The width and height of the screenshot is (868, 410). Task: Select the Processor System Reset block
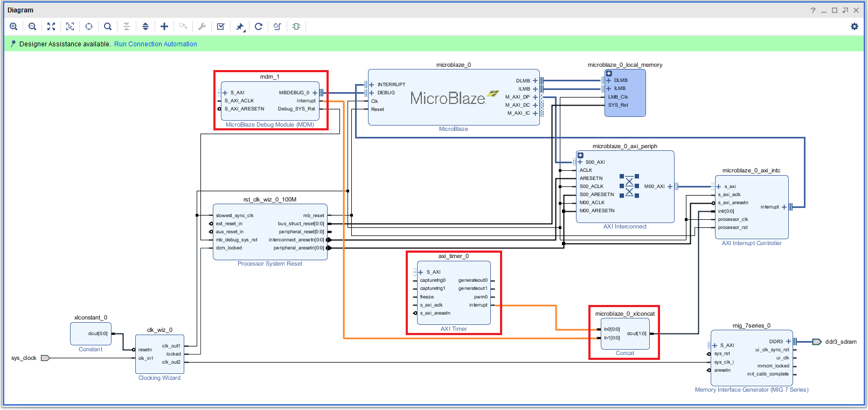269,232
